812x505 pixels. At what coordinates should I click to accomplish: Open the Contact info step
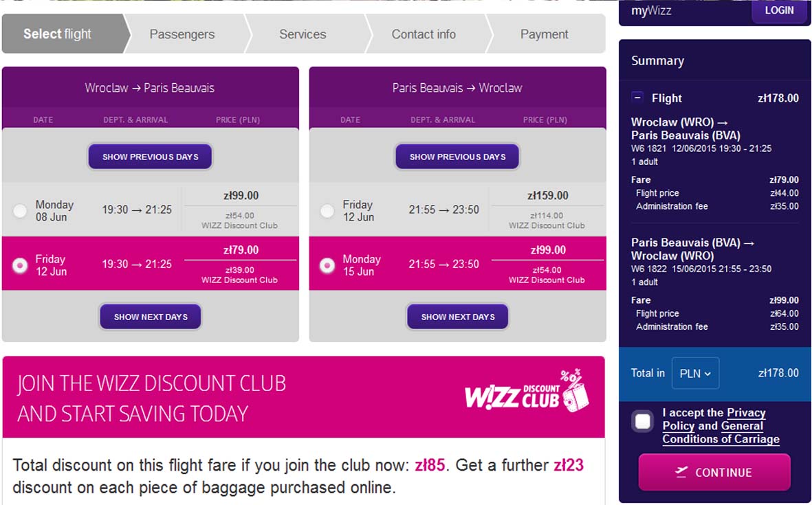[x=424, y=34]
